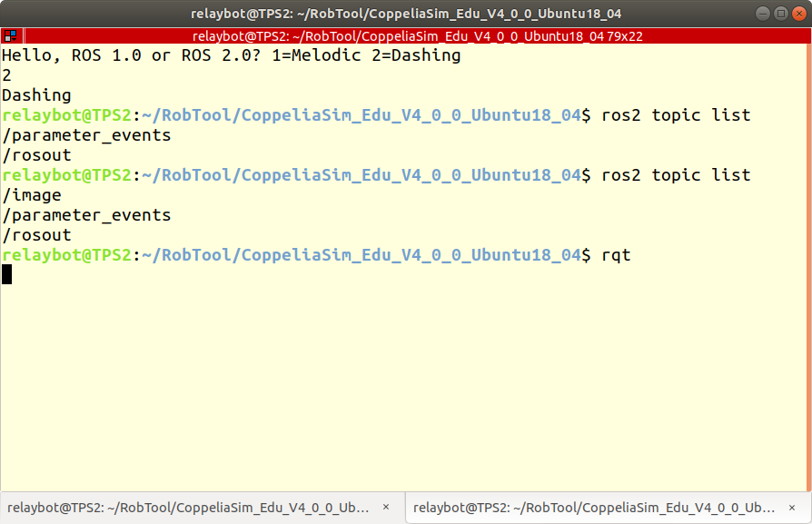This screenshot has height=524, width=812.
Task: Click the vertical scrollbar of terminal
Action: (809, 267)
